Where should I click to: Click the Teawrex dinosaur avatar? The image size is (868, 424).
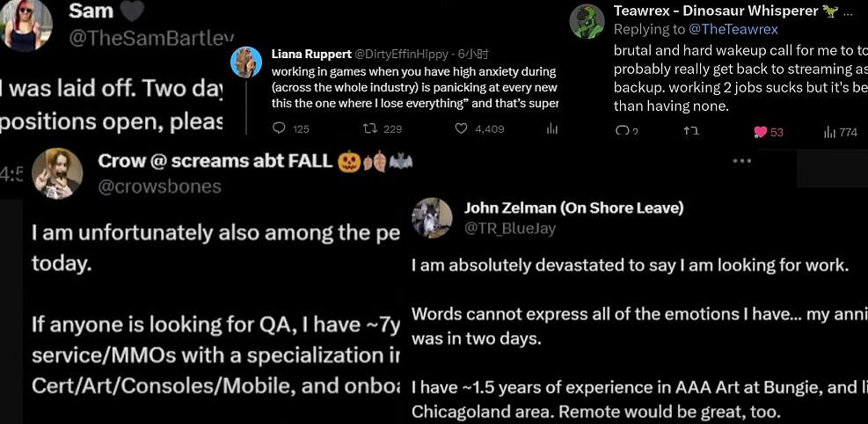pyautogui.click(x=587, y=21)
